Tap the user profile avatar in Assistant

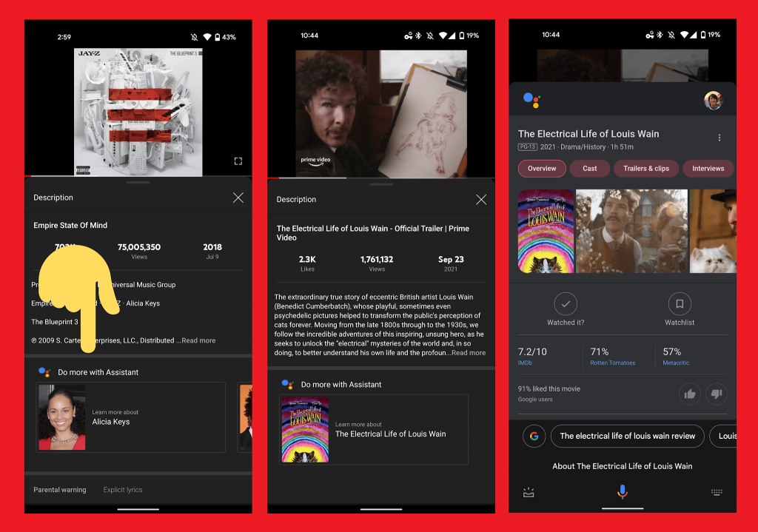(x=713, y=101)
